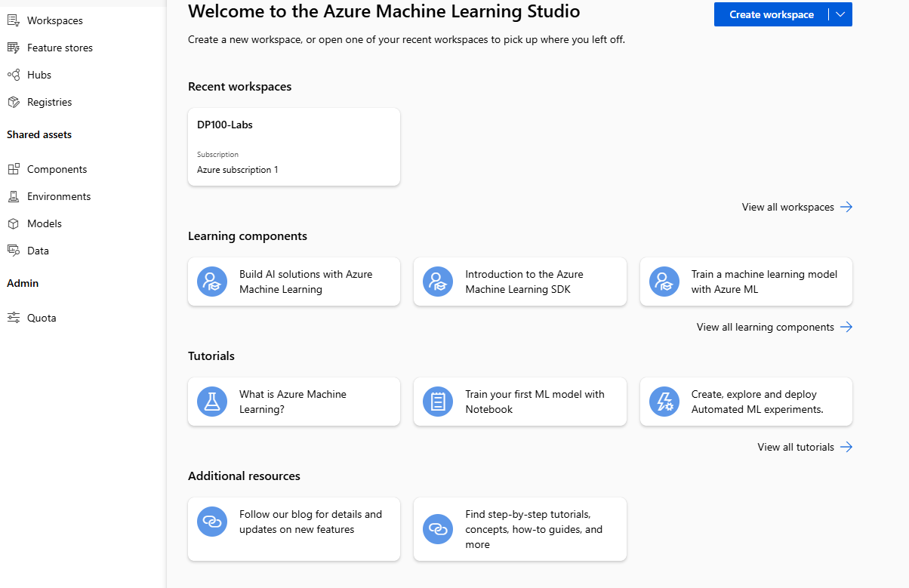Screen dimensions: 909x588
Task: Click the Quota sliders icon
Action: tap(13, 318)
